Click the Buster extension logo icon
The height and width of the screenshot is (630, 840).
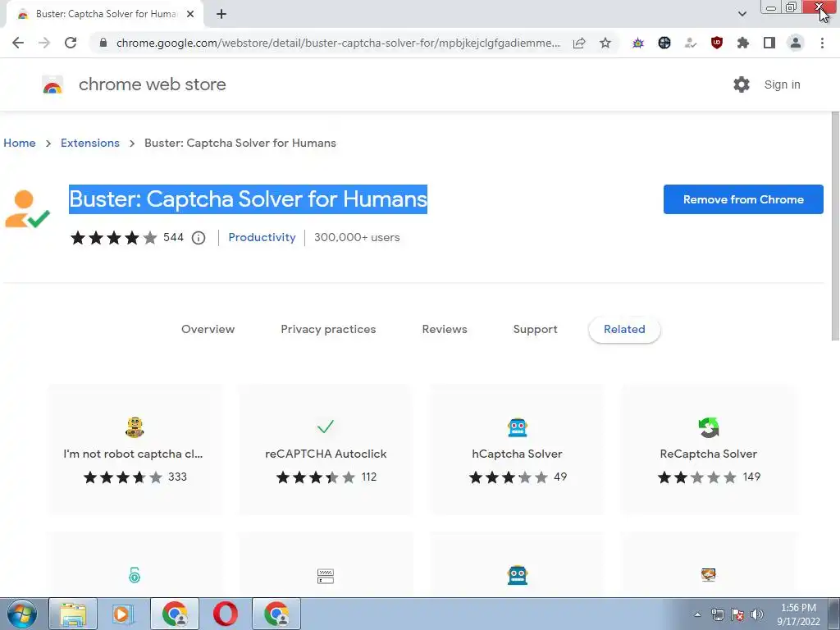coord(27,209)
